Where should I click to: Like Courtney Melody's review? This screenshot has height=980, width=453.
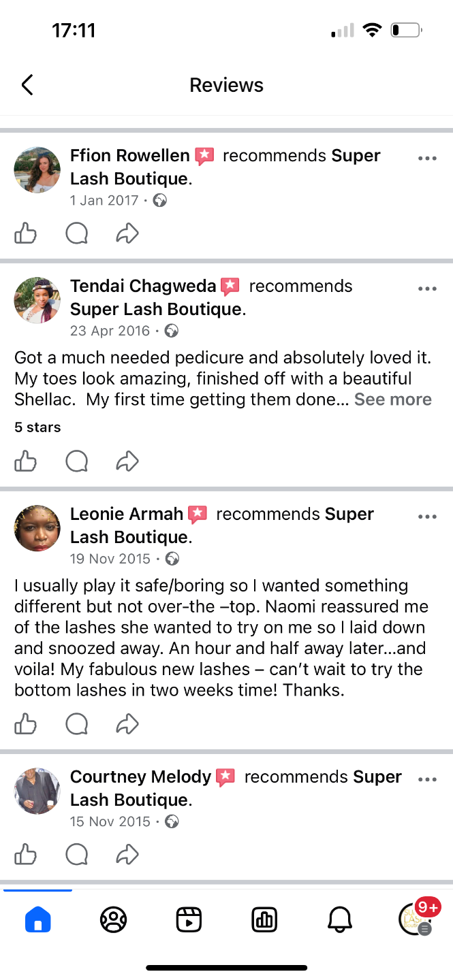point(26,854)
